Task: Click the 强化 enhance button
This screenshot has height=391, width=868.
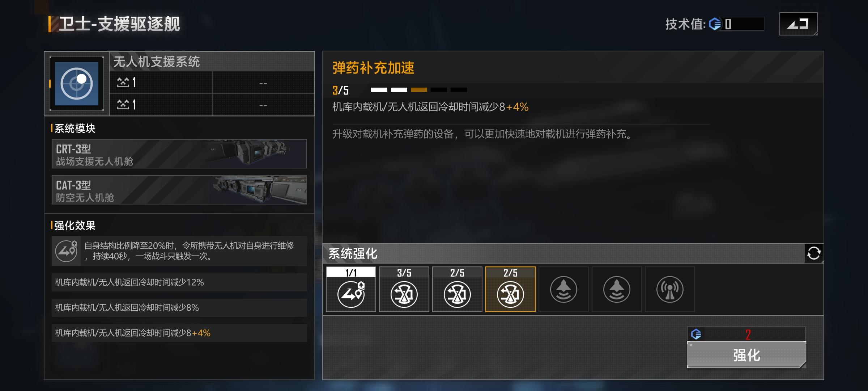Action: pos(746,355)
